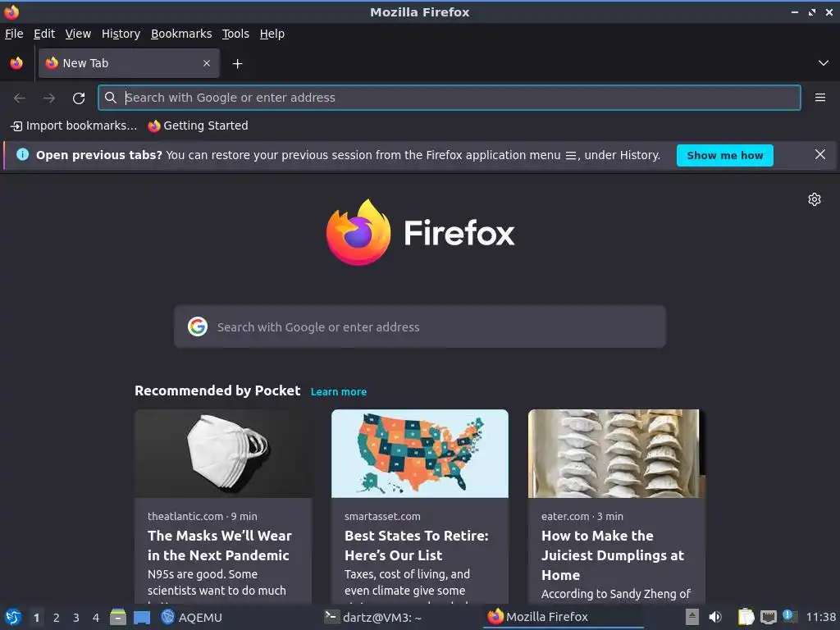Open a new tab with the plus button
This screenshot has height=630, width=840.
point(237,64)
